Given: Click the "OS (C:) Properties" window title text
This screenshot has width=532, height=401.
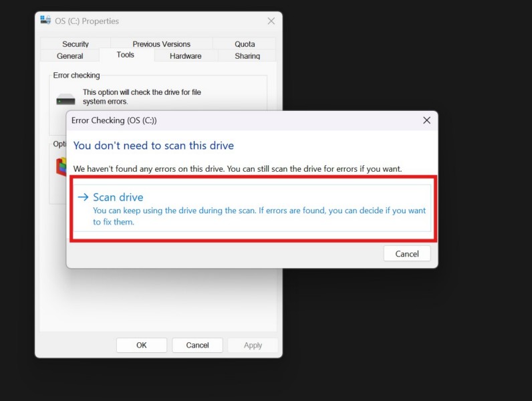Looking at the screenshot, I should (87, 21).
